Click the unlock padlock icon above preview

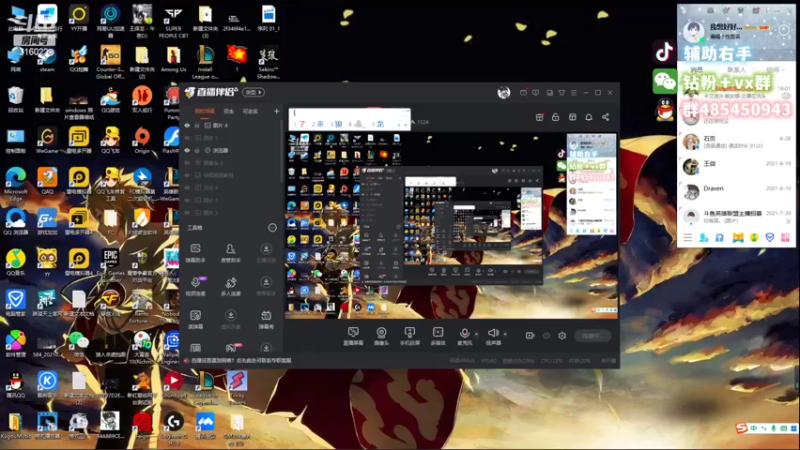(556, 117)
